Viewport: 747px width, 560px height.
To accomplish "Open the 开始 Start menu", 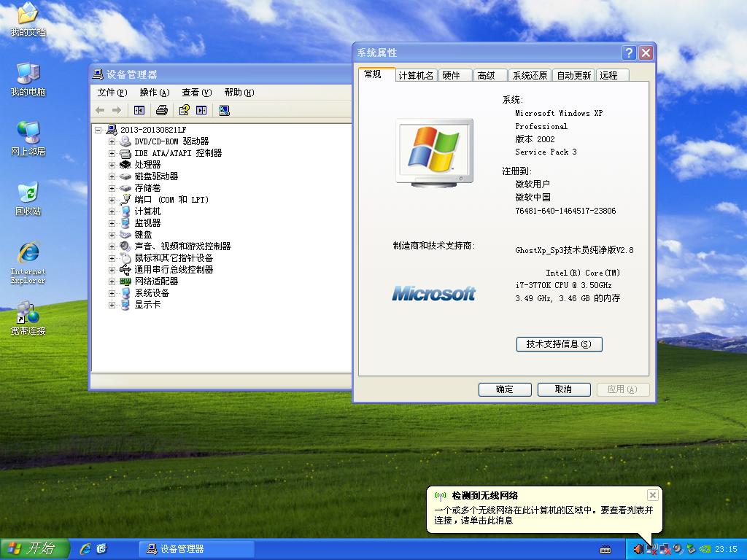I will click(34, 549).
